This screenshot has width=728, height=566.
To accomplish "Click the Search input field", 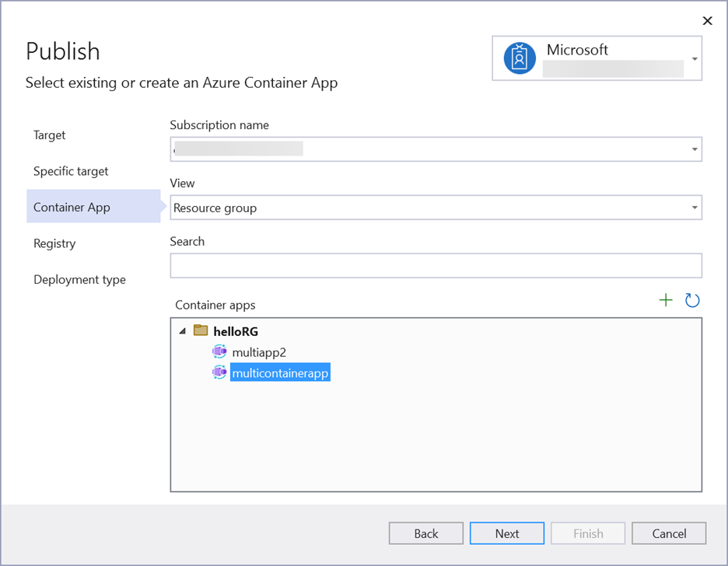I will 436,265.
